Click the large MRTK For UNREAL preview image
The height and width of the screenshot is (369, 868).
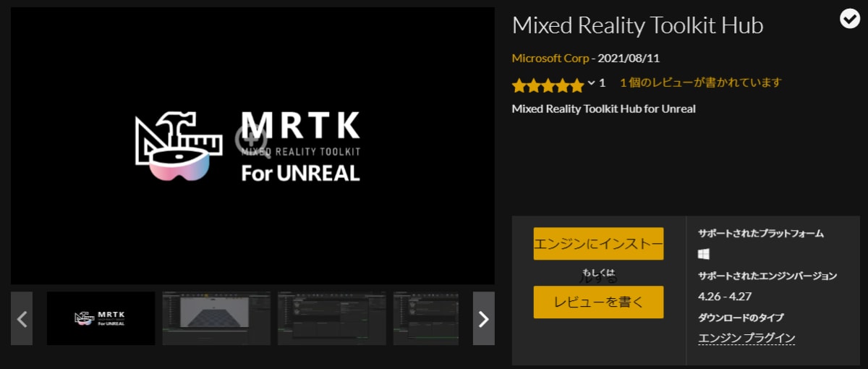pyautogui.click(x=252, y=145)
